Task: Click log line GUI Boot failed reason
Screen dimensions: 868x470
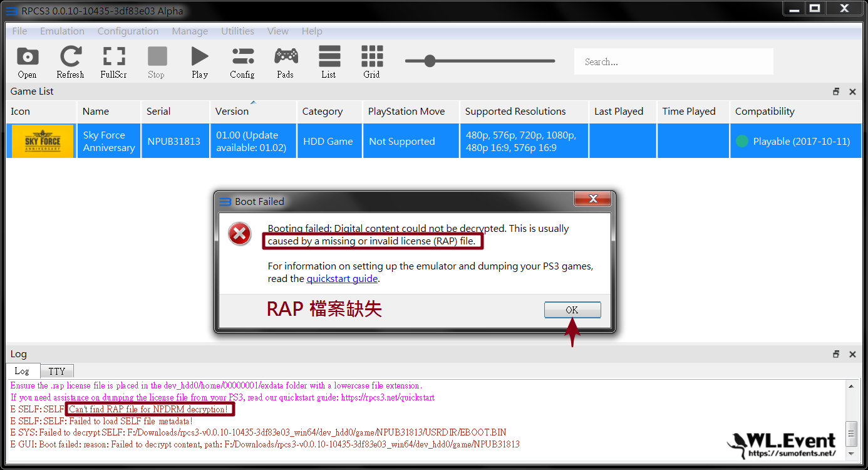Action: (265, 444)
